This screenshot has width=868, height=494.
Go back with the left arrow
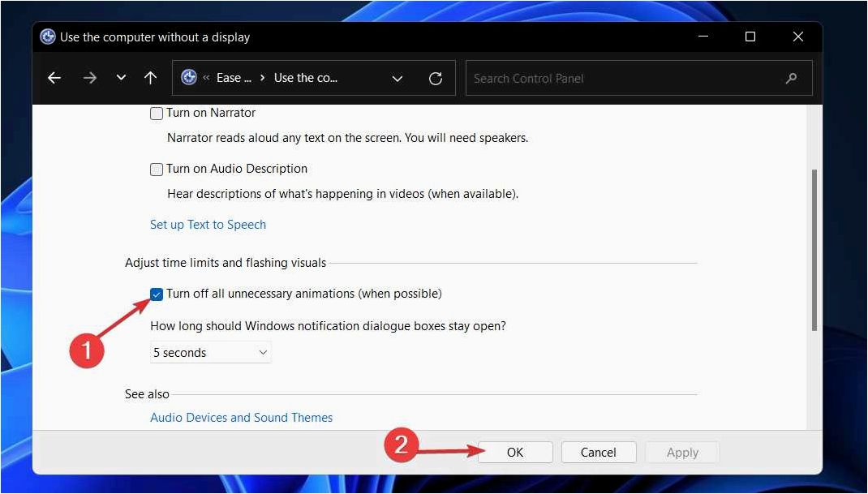coord(54,78)
